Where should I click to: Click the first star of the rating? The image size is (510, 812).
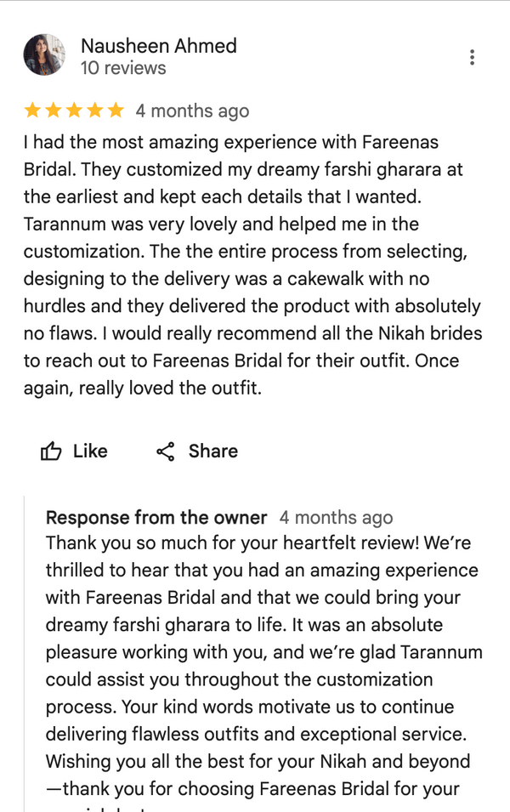point(32,110)
